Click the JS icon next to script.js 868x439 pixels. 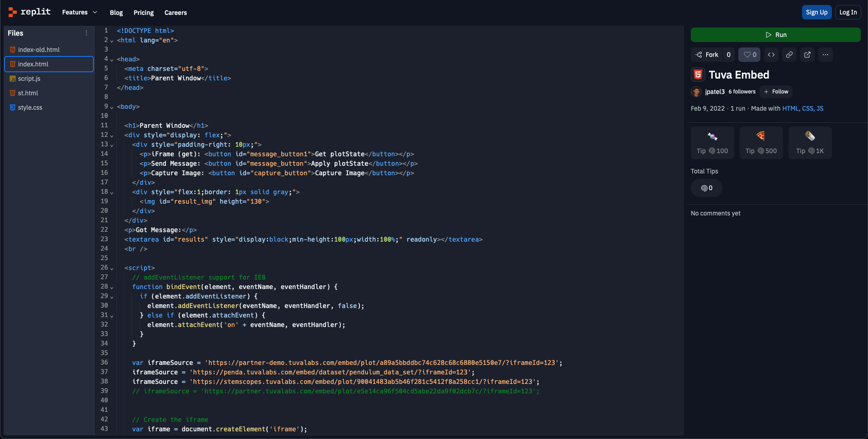[13, 79]
